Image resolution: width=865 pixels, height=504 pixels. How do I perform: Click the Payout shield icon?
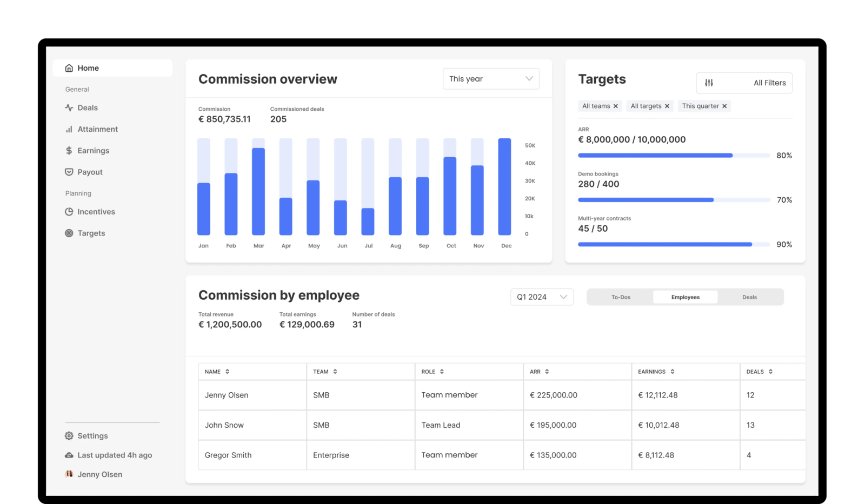(69, 172)
